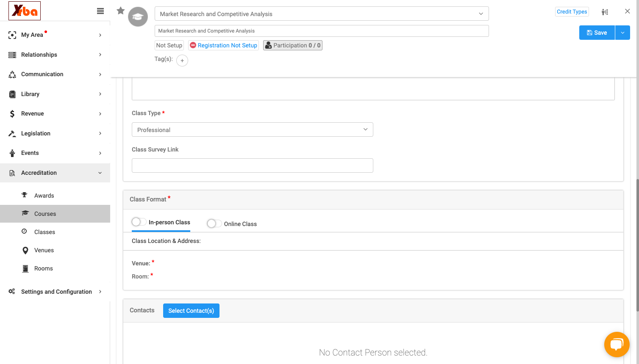Focus the Class Survey Link field
Viewport: 639px width, 364px height.
pos(253,165)
